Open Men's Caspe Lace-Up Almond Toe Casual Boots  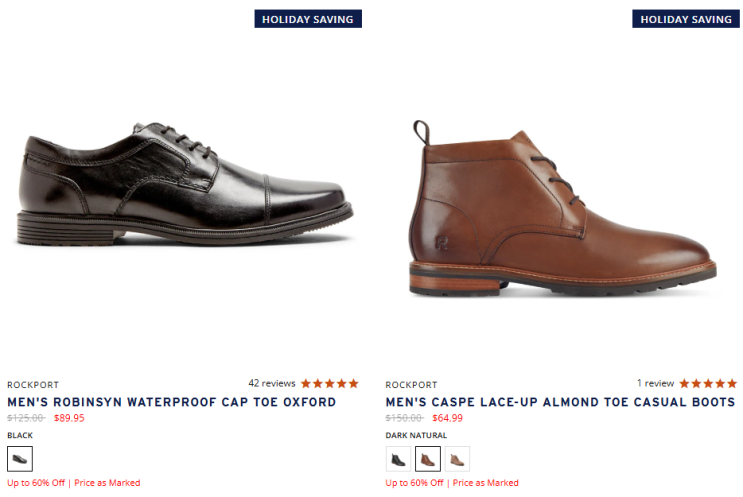(560, 402)
